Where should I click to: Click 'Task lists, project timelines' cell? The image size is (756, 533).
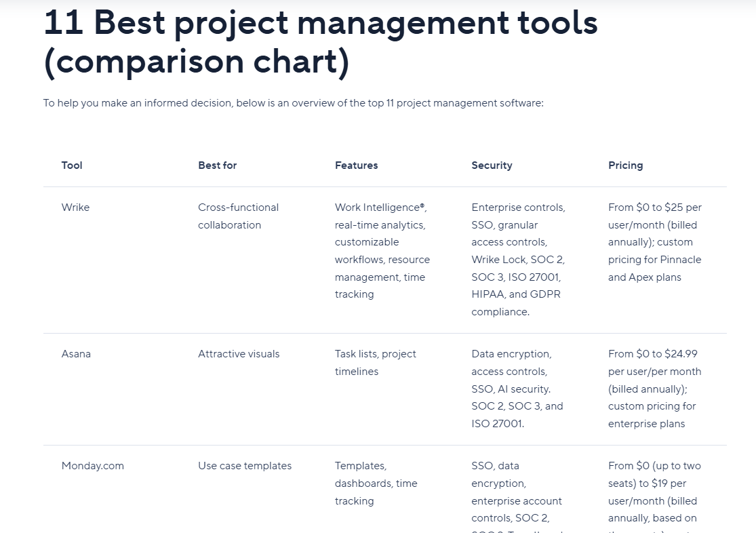click(376, 363)
